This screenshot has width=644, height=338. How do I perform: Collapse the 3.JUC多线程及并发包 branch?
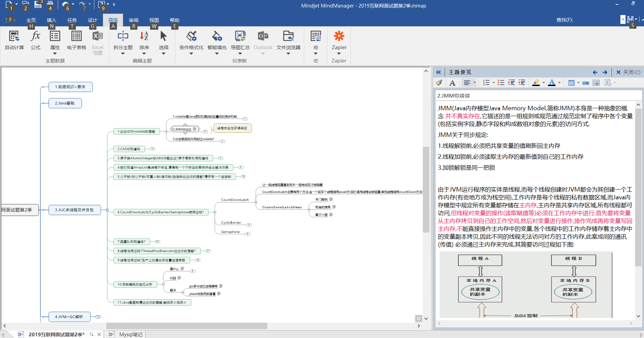click(107, 210)
